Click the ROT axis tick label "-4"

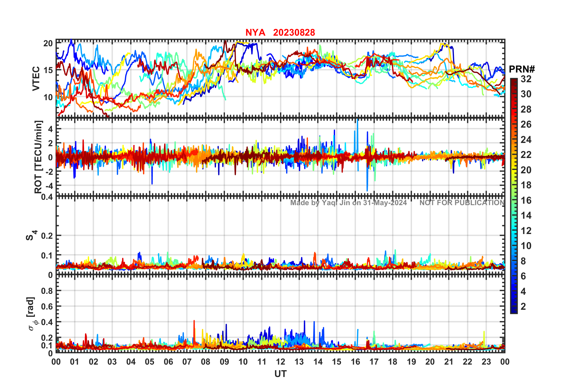(49, 185)
